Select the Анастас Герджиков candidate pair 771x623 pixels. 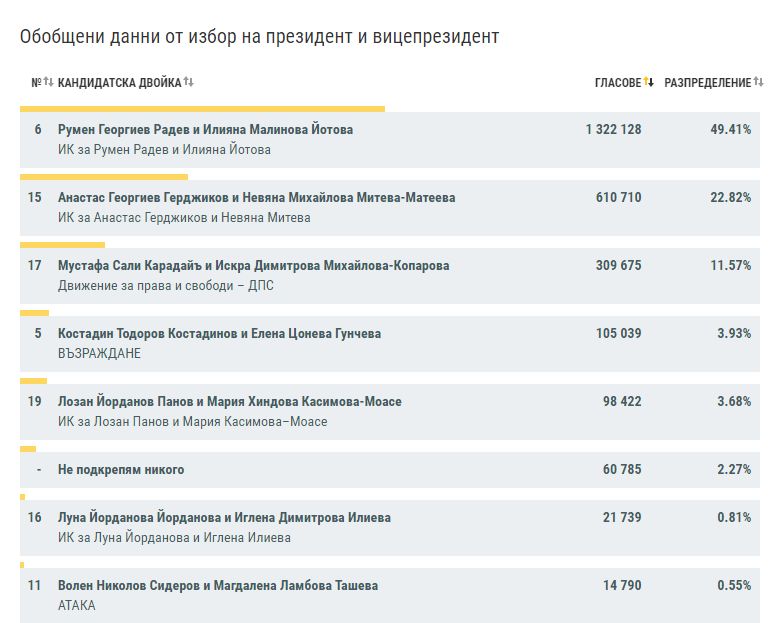[256, 198]
